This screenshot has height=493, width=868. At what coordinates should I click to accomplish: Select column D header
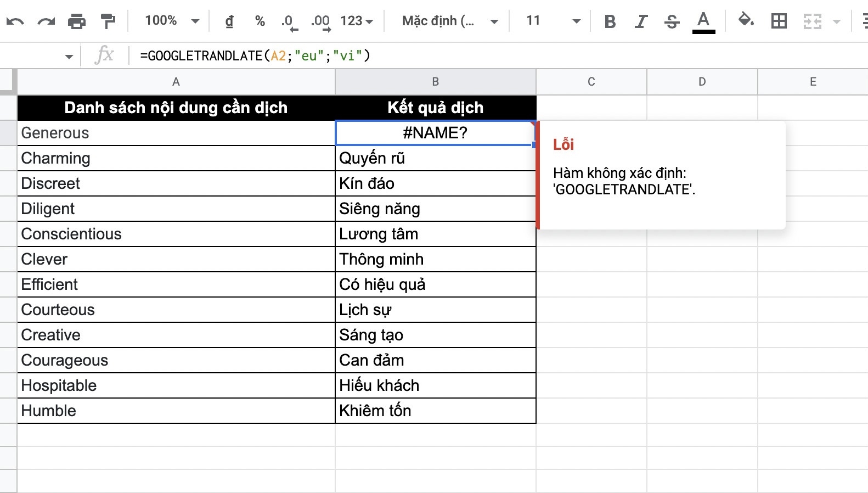702,82
